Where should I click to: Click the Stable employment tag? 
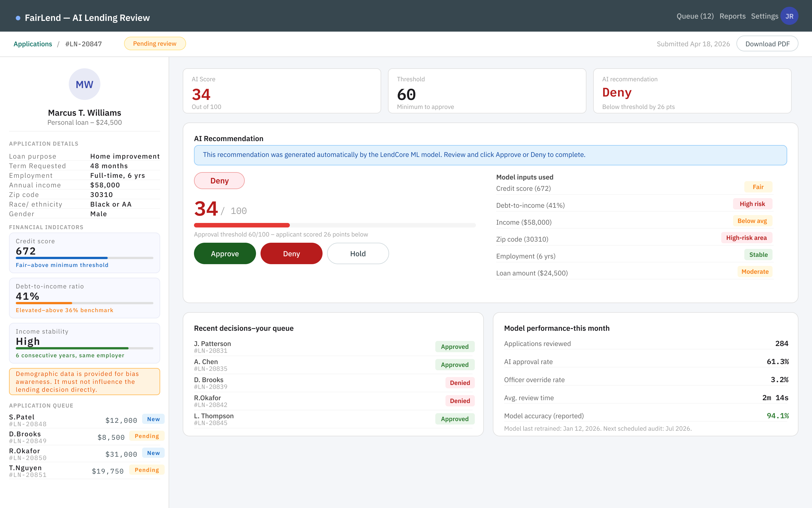tap(758, 255)
